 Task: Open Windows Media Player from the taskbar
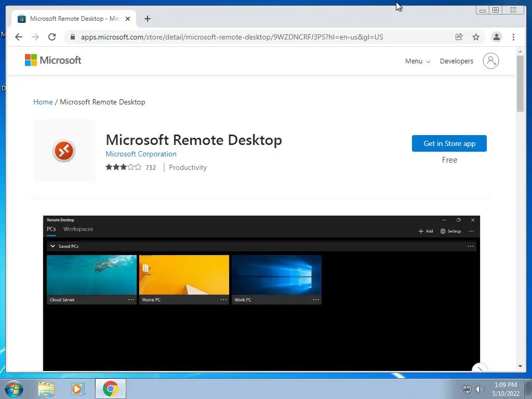pos(77,389)
